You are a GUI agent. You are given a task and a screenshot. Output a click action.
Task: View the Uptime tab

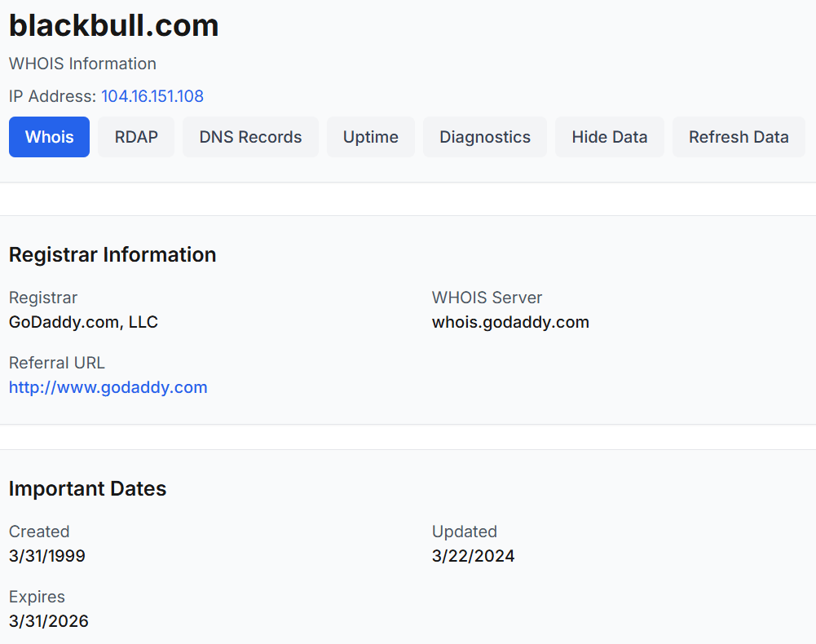coord(371,137)
